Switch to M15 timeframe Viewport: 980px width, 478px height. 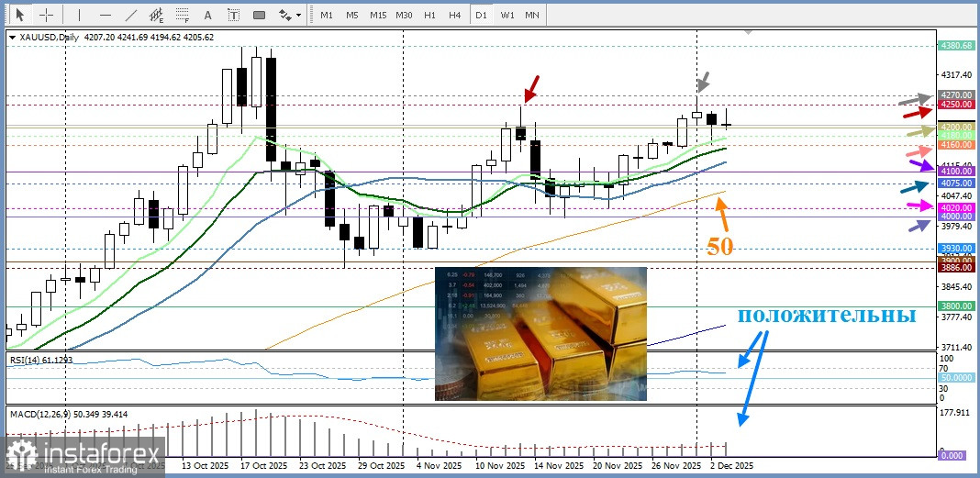click(x=377, y=15)
